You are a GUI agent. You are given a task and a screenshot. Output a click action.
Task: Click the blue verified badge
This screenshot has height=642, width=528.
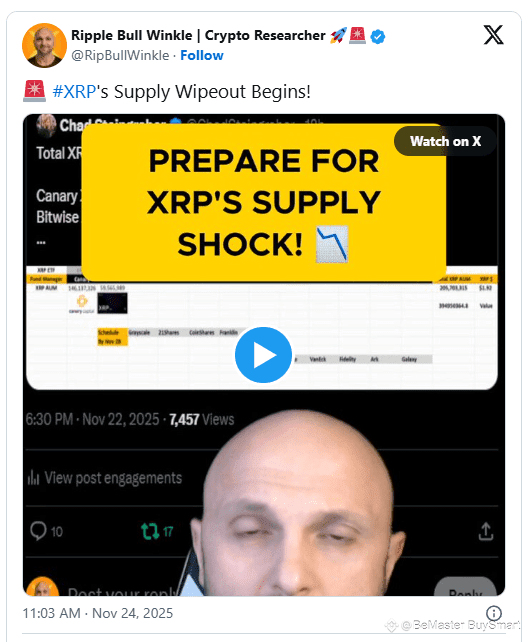click(x=377, y=36)
